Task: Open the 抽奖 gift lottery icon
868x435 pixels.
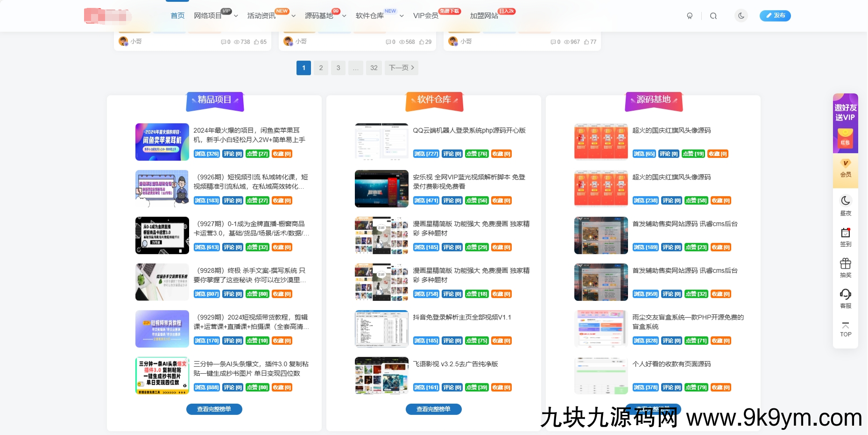Action: click(x=845, y=268)
